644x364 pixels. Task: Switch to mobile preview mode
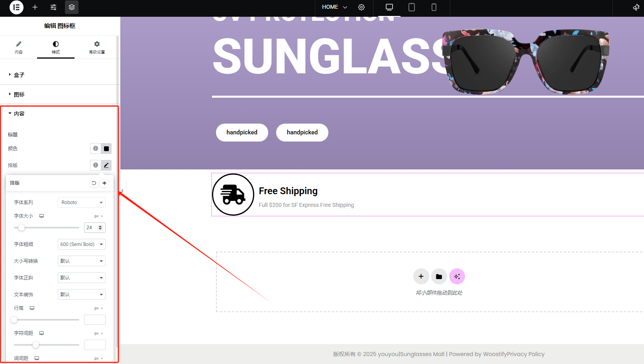pos(434,7)
